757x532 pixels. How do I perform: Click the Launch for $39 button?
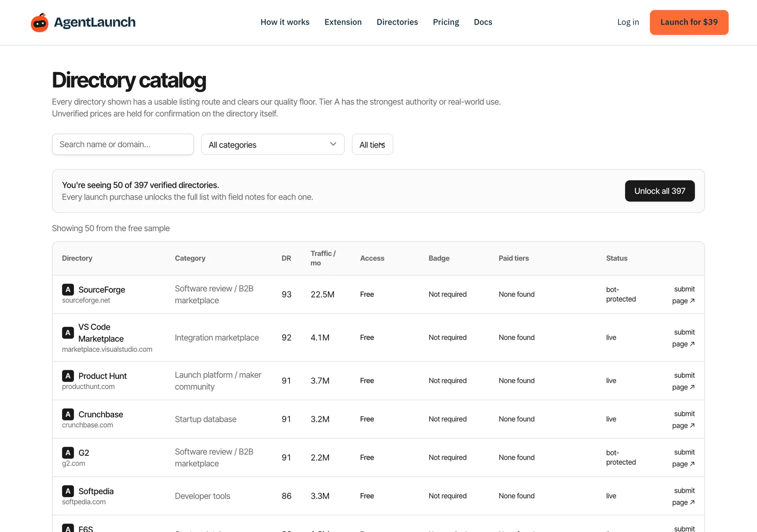click(689, 22)
